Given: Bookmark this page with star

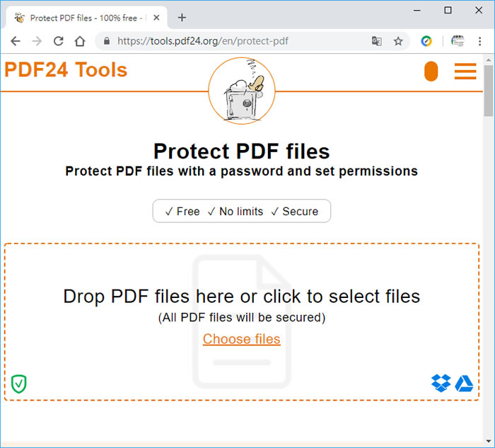Looking at the screenshot, I should tap(398, 41).
